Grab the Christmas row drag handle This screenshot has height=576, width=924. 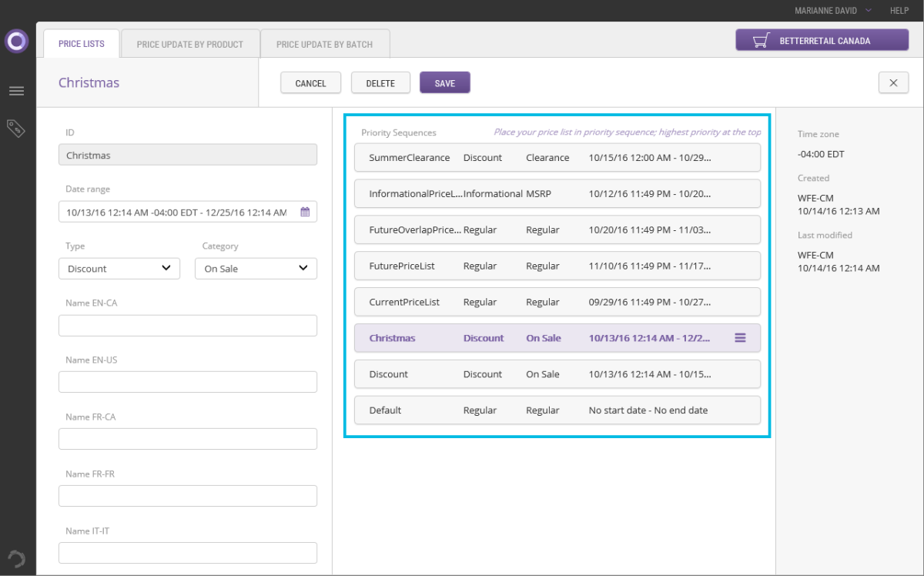tap(740, 337)
